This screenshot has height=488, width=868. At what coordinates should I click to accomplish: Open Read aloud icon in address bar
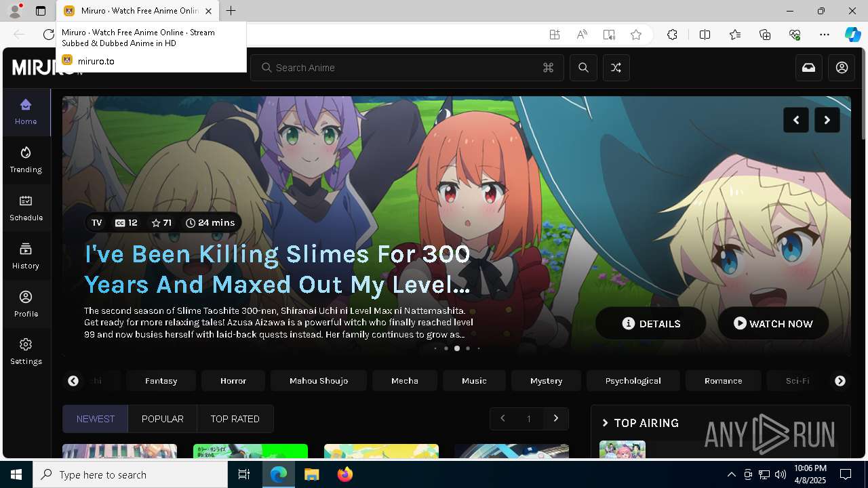pyautogui.click(x=582, y=35)
